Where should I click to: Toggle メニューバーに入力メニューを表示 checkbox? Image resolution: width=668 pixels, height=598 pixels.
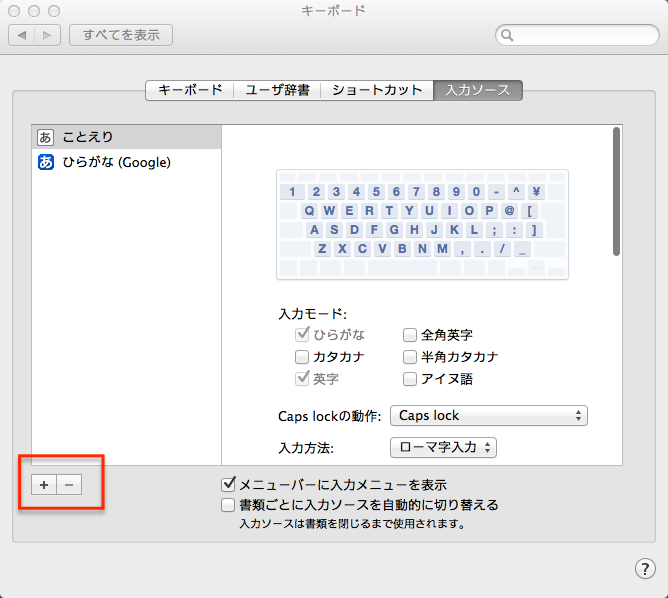coord(228,484)
